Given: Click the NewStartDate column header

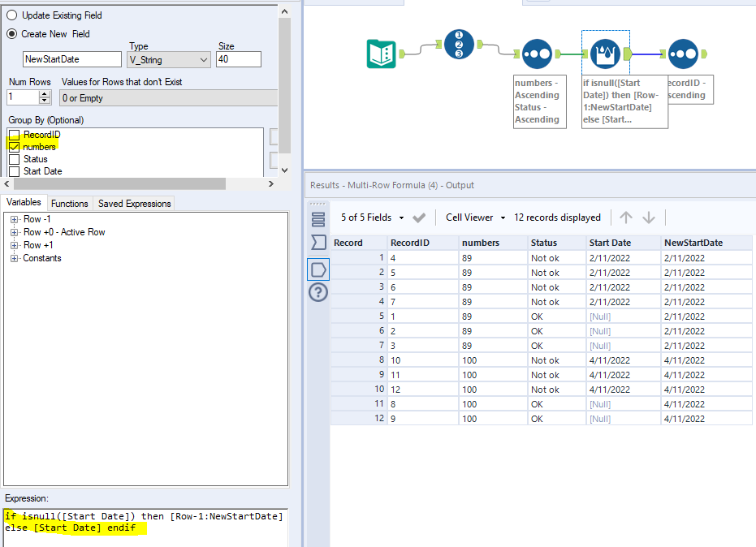Looking at the screenshot, I should click(x=693, y=243).
